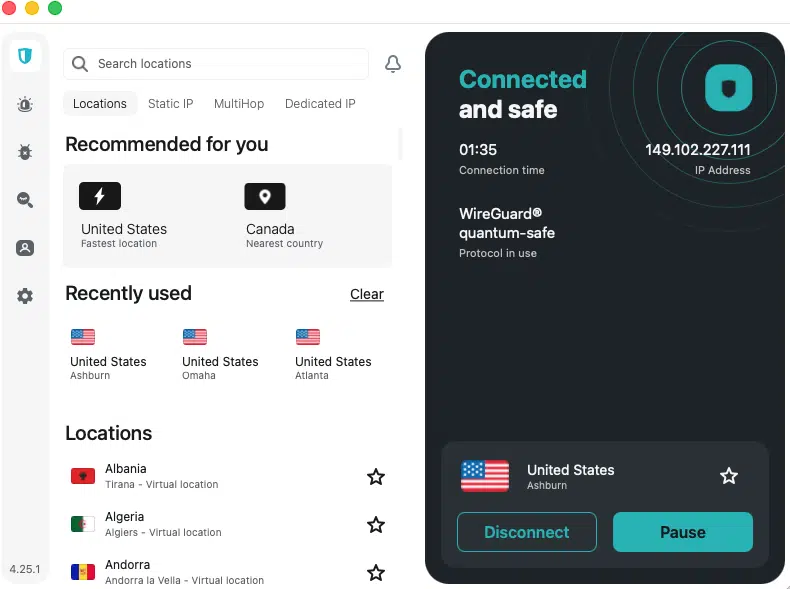Click the notifications bell icon
Image resolution: width=790 pixels, height=589 pixels.
click(x=393, y=64)
